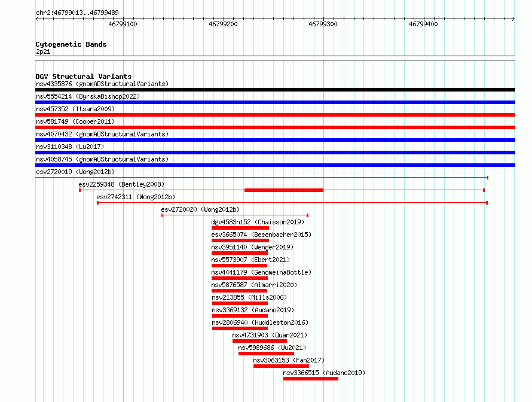
Task: Select the red nsv5573907 Ebert2021 bar
Action: click(239, 266)
